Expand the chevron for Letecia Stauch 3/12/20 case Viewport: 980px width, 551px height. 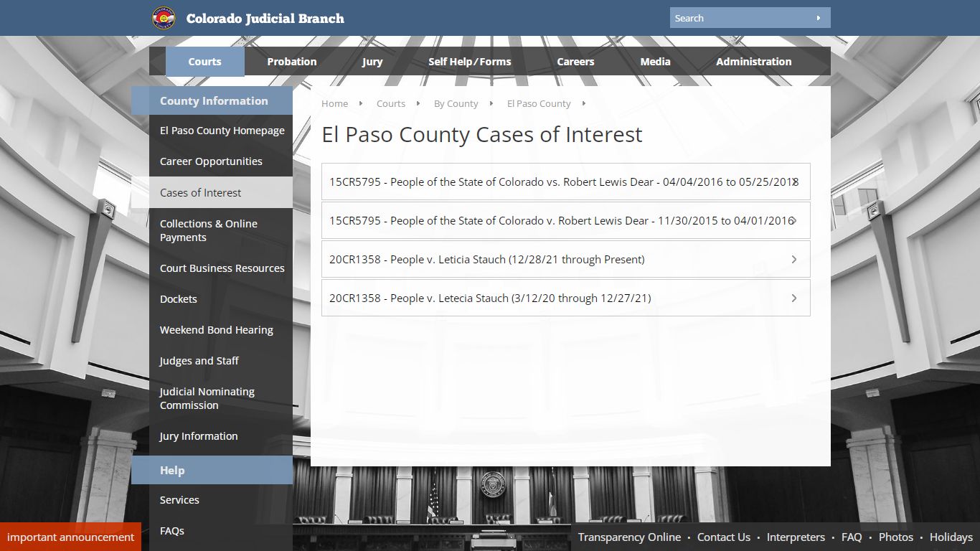(x=793, y=298)
